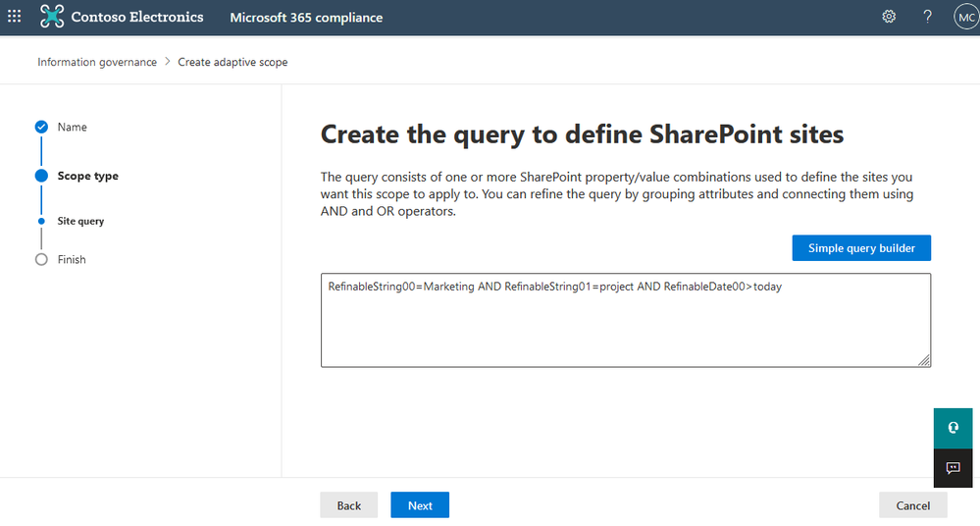This screenshot has width=980, height=526.
Task: Open the MC account profile avatar
Action: coord(964,17)
